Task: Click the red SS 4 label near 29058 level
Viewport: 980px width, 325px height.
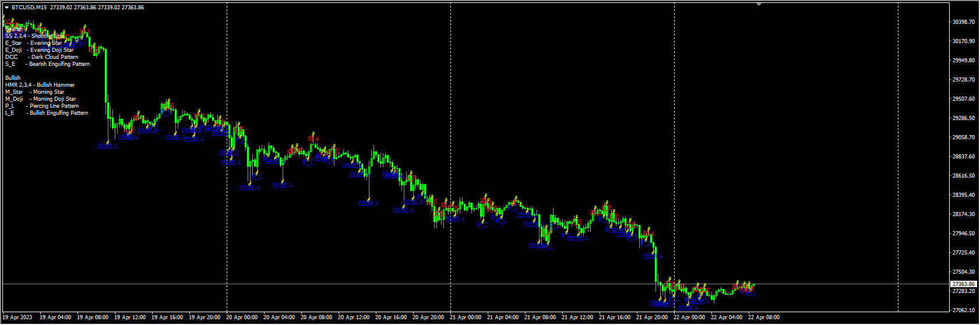Action: point(313,139)
